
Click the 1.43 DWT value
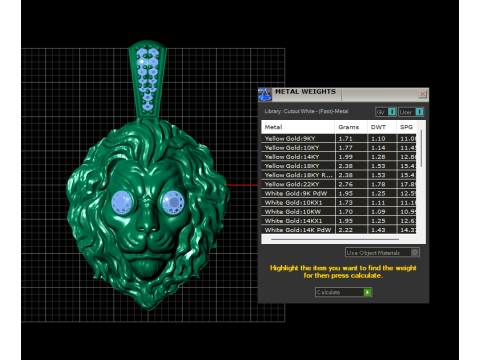pos(378,230)
